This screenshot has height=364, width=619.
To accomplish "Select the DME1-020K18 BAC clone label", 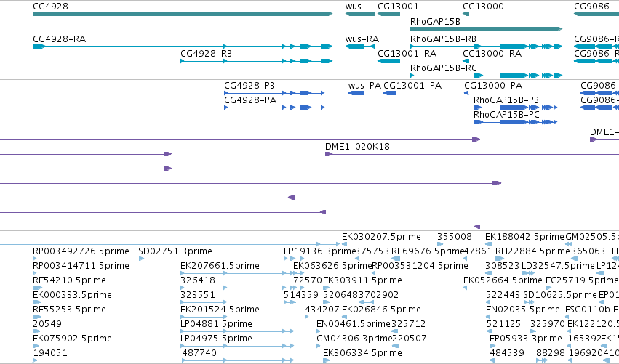I will coord(357,147).
